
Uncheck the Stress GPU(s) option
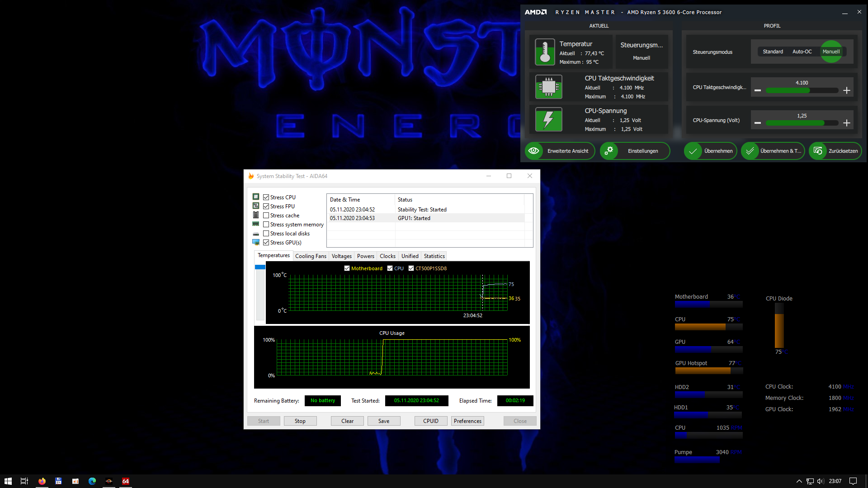click(266, 243)
